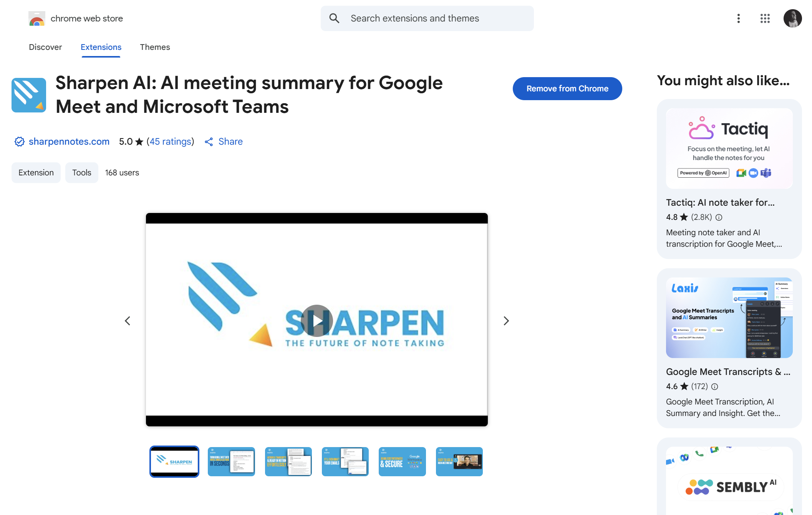Click the verified publisher badge icon
The height and width of the screenshot is (515, 812).
tap(19, 142)
